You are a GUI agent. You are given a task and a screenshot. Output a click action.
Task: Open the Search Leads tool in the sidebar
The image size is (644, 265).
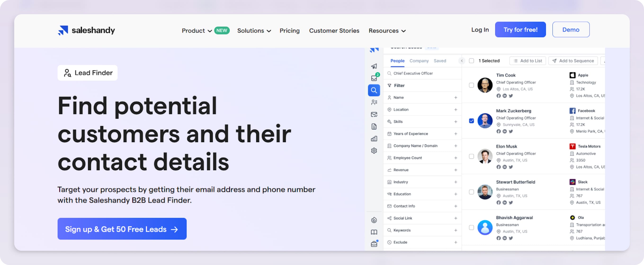[x=374, y=90]
